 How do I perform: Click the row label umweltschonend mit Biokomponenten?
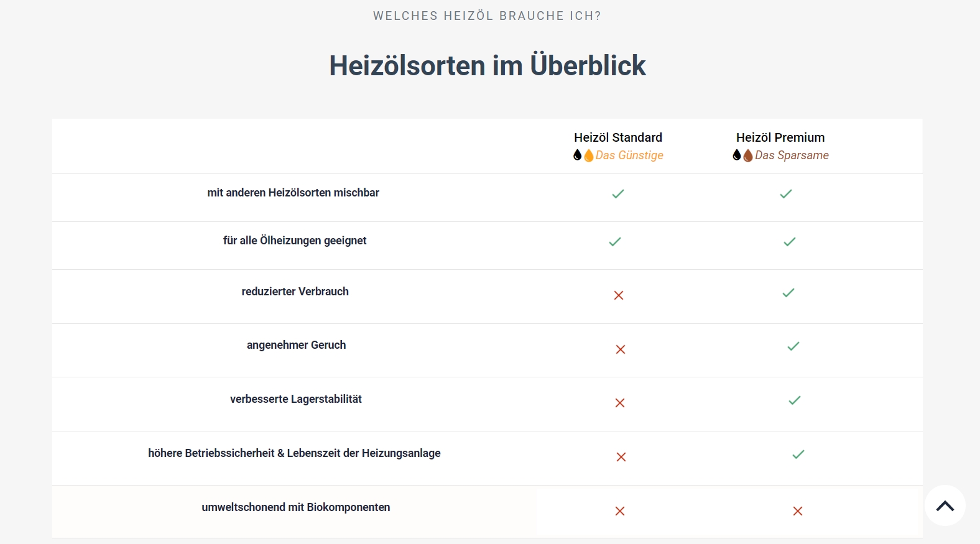point(296,507)
